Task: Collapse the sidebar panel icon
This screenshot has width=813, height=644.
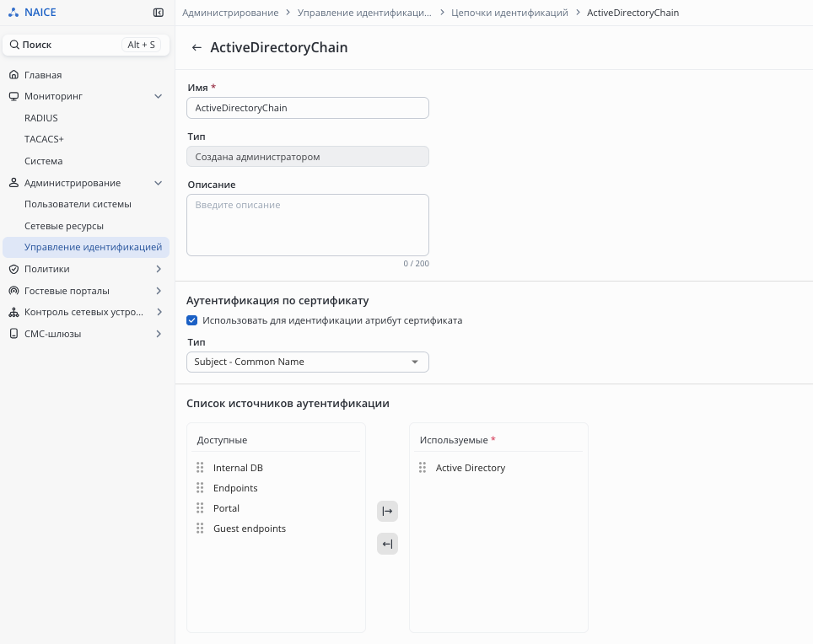Action: click(158, 13)
